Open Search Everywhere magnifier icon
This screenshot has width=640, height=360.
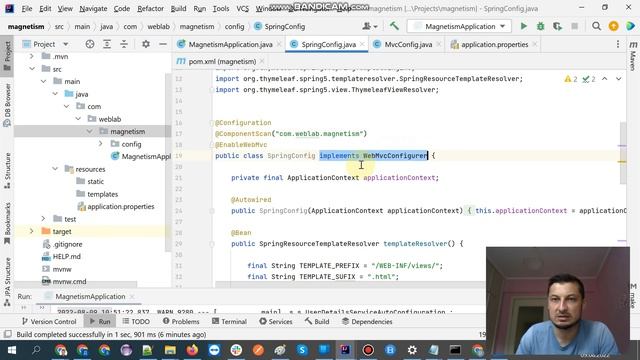tap(596, 26)
